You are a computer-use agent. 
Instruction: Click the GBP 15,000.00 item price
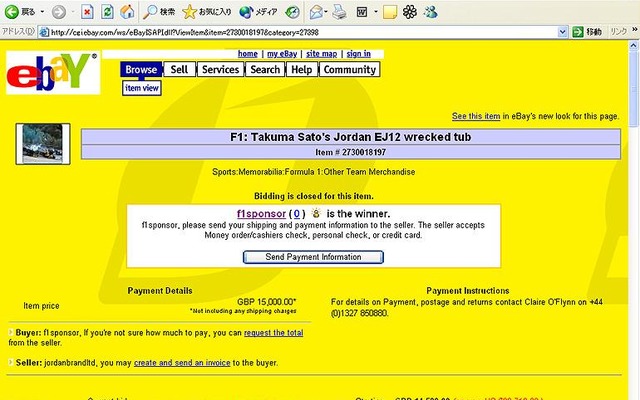[x=267, y=302]
